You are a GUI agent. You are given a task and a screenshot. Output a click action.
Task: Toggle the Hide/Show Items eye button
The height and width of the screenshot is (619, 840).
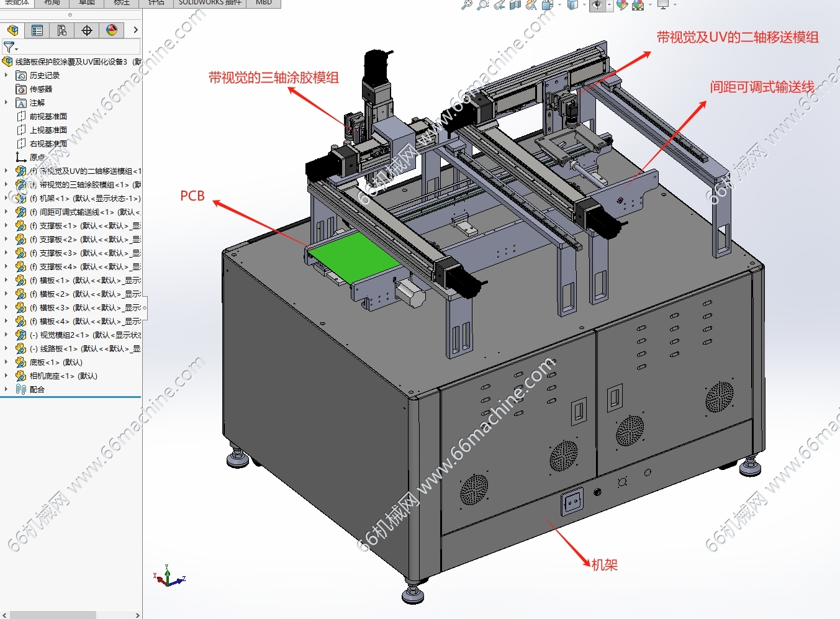597,5
